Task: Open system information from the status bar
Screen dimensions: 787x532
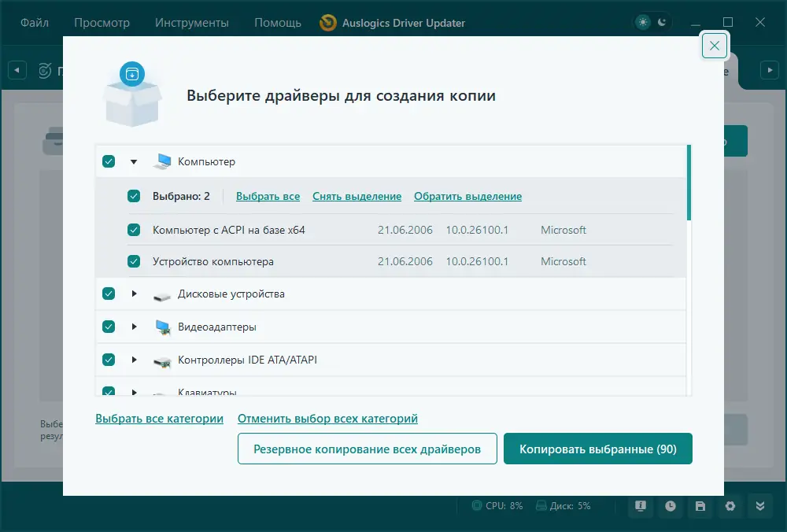Action: (x=640, y=507)
